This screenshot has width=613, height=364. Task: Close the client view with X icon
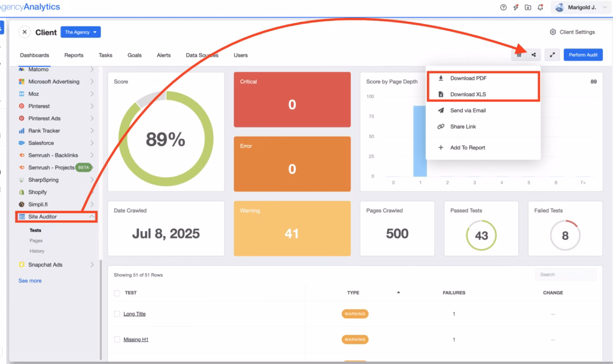tap(25, 32)
